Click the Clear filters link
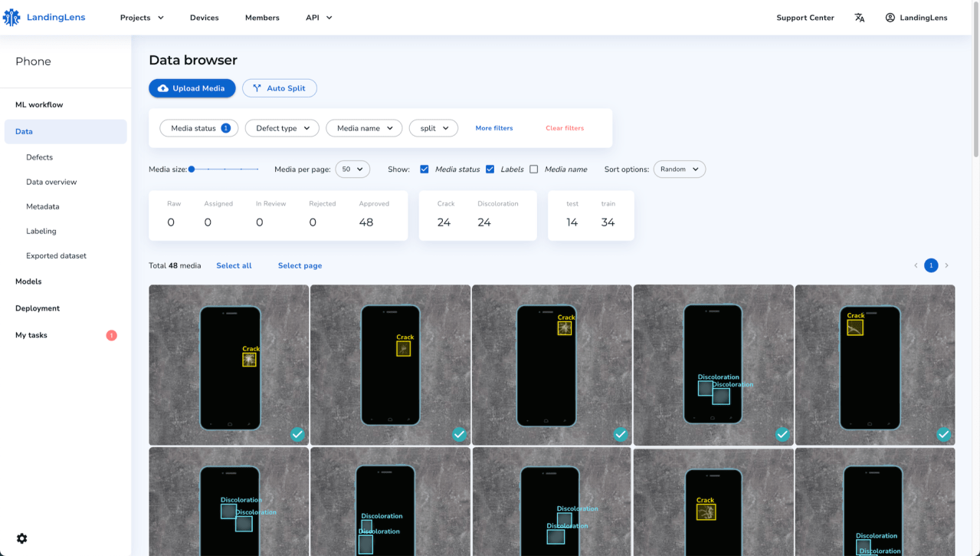 [x=565, y=128]
